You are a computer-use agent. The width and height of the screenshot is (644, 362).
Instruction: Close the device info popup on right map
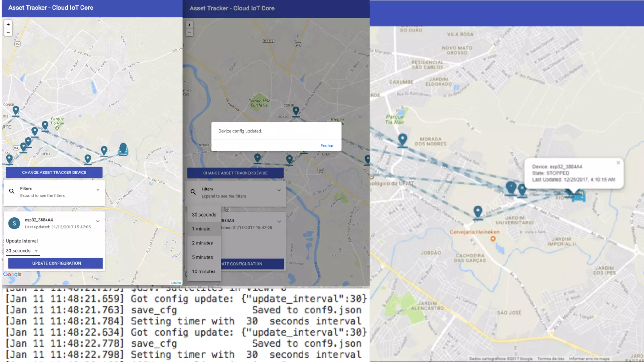(x=618, y=163)
